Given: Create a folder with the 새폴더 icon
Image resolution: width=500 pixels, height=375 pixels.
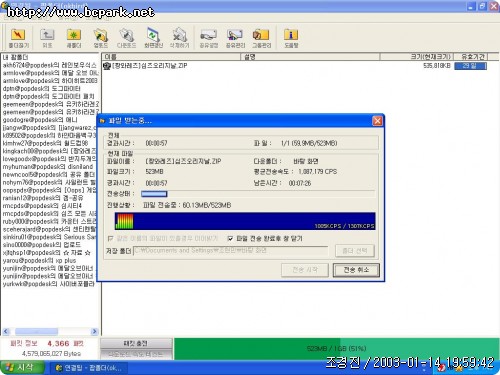Looking at the screenshot, I should pyautogui.click(x=74, y=38).
